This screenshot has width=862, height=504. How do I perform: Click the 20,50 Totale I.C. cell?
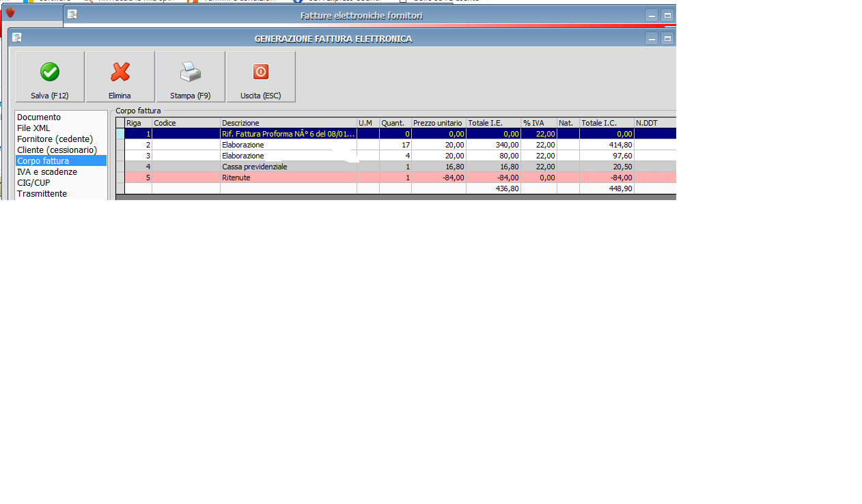607,167
